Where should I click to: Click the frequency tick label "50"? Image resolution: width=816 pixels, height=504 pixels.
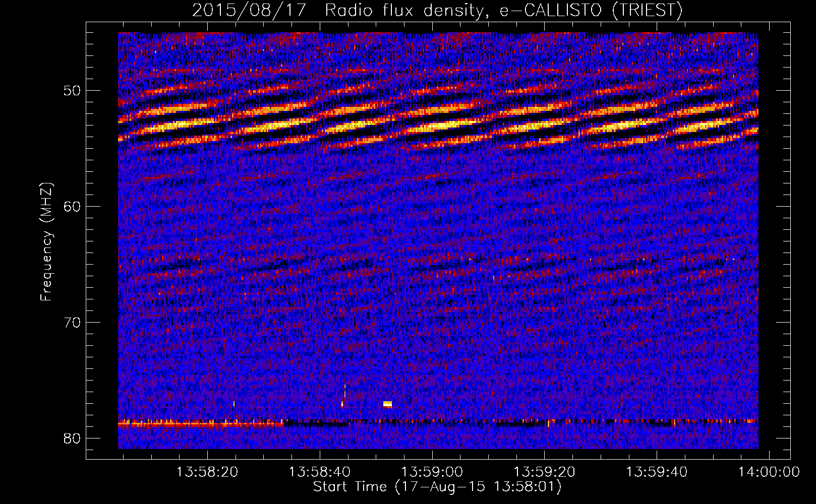point(73,91)
